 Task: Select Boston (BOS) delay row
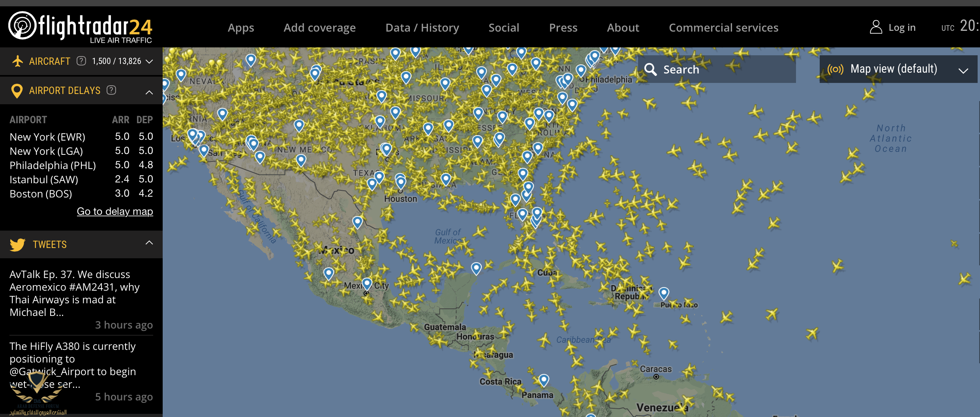[81, 193]
